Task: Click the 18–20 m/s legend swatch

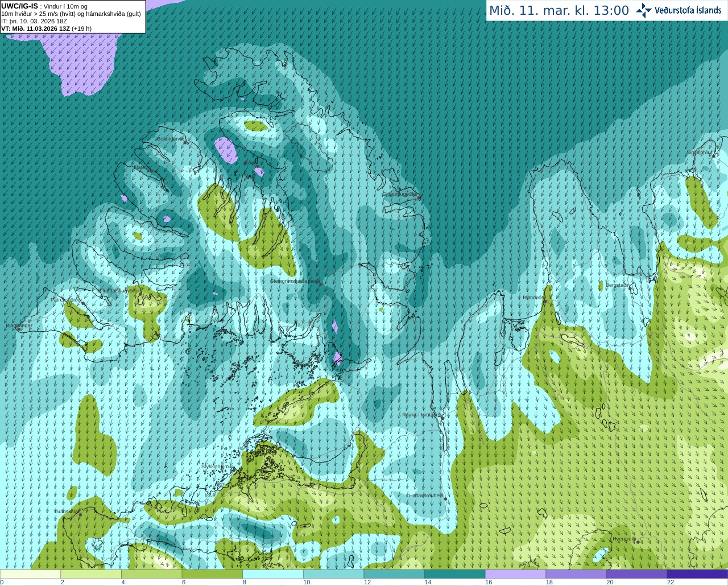Action: (x=576, y=574)
